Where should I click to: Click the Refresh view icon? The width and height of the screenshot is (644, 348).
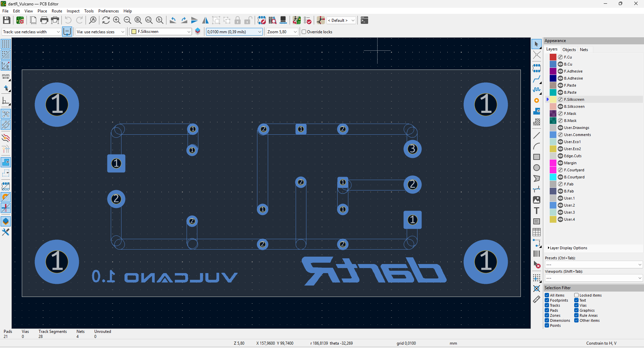tap(106, 20)
